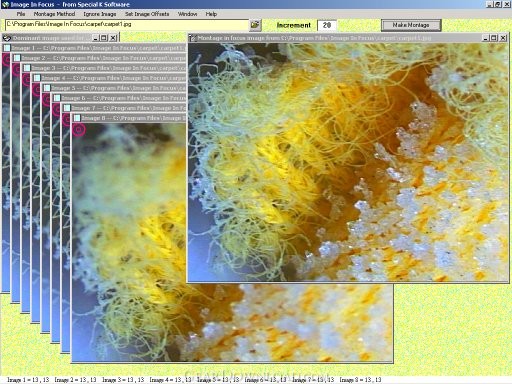This screenshot has height=384, width=512.
Task: Click the pink circle marker on Image 8
Action: [79, 129]
